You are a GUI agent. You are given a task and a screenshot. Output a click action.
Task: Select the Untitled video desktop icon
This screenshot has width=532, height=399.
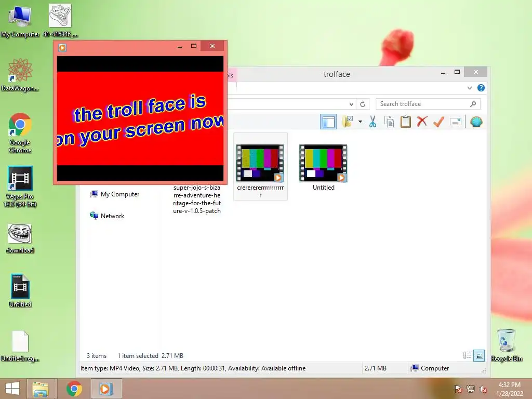click(20, 290)
